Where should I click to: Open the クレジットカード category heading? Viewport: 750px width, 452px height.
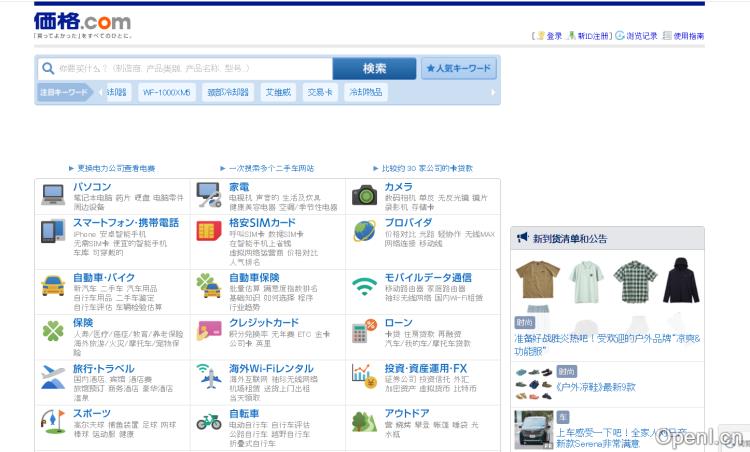[264, 323]
